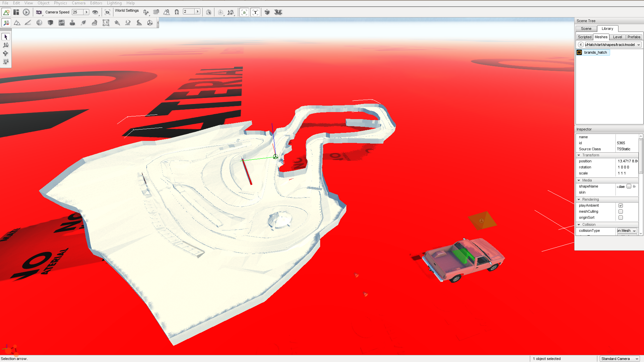Screen dimensions: 644x362
Task: Collapse the Collision section
Action: [x=579, y=224]
